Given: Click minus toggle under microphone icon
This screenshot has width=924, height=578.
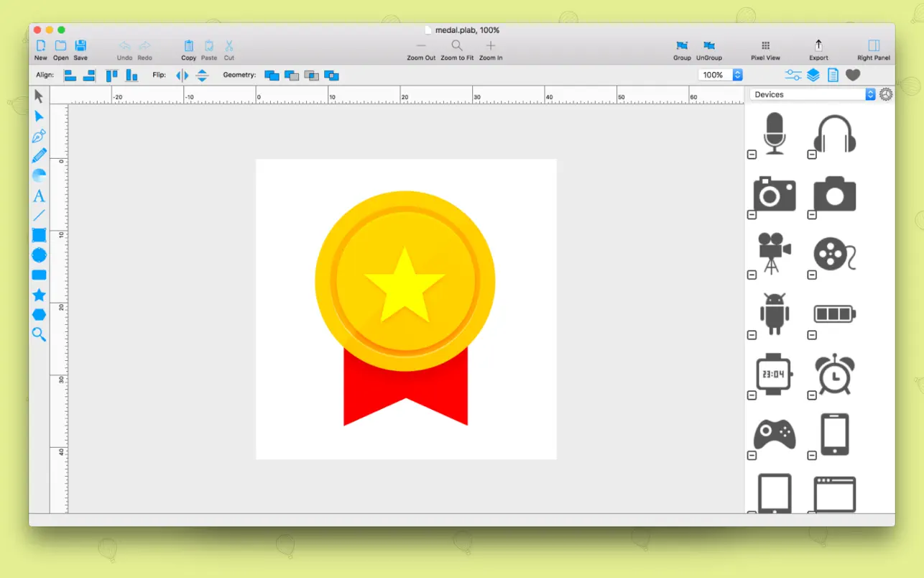Looking at the screenshot, I should pos(752,155).
